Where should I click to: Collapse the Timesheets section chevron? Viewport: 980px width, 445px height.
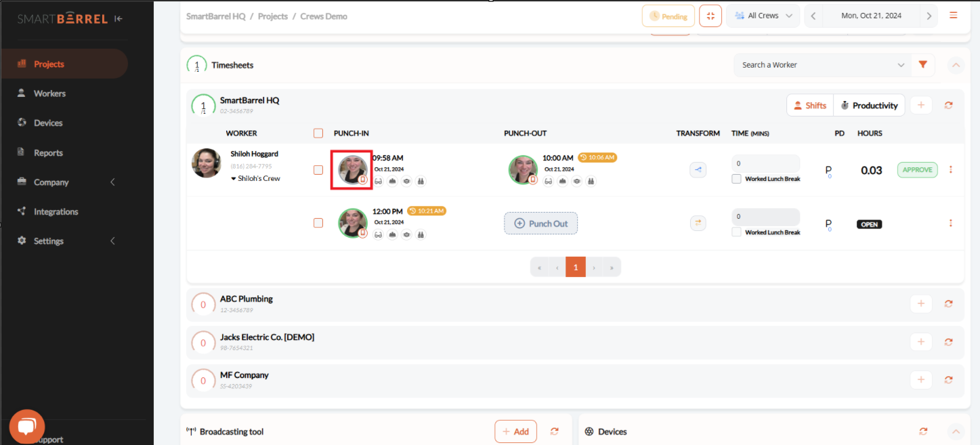point(956,65)
